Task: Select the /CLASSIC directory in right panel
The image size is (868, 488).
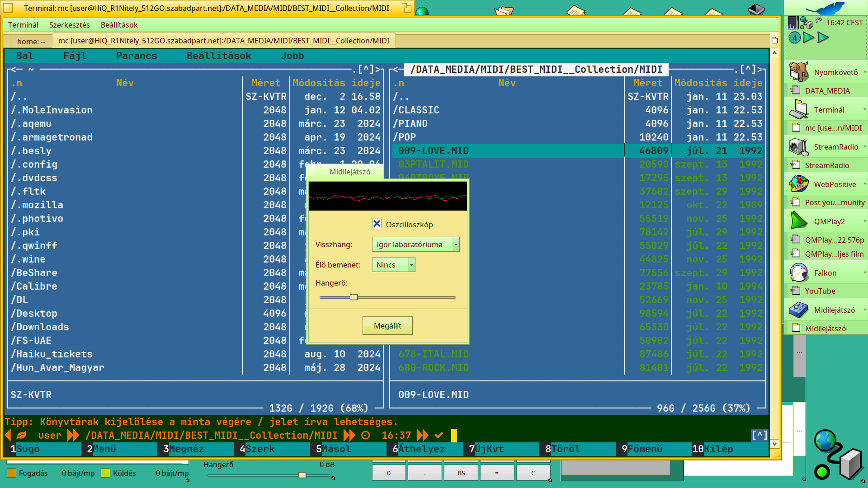Action: (x=577, y=110)
